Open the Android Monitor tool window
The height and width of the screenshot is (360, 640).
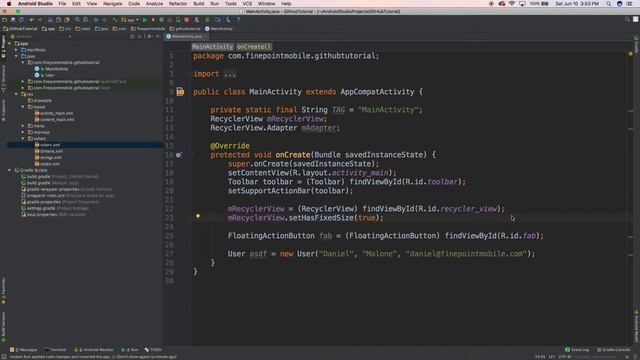click(94, 350)
